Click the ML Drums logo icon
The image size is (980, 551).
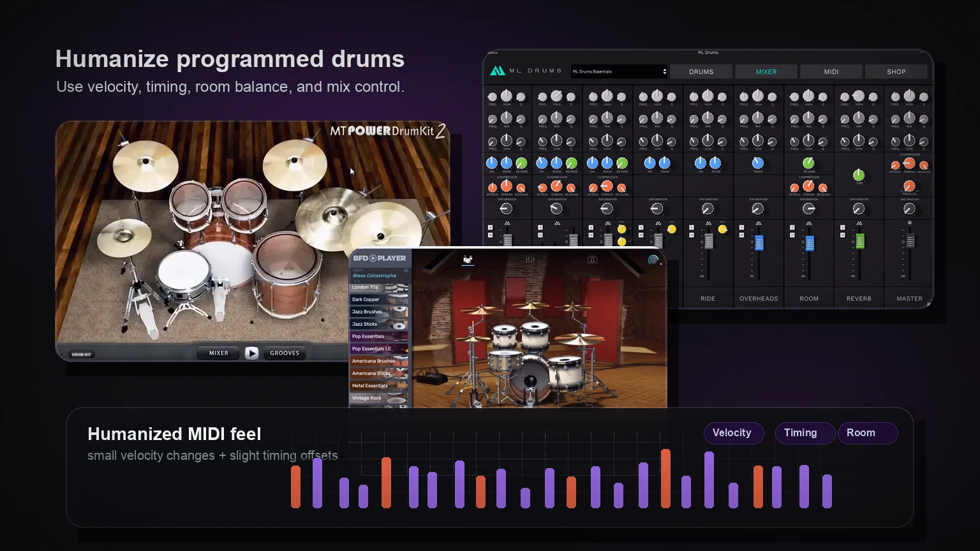pyautogui.click(x=498, y=71)
